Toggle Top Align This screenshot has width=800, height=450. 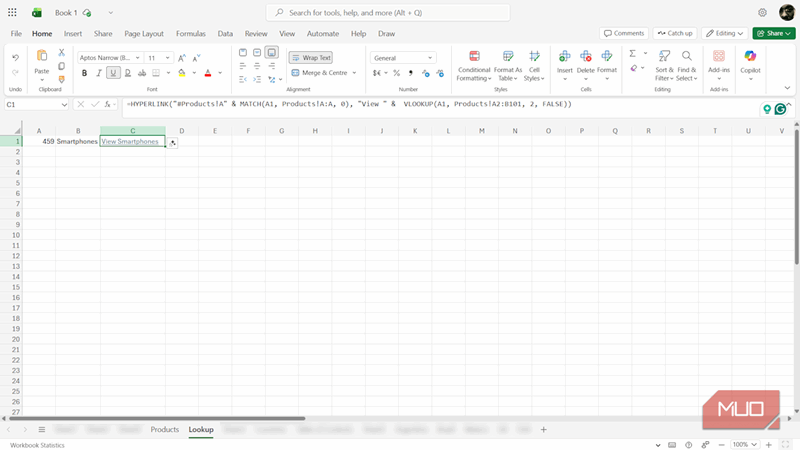(x=243, y=53)
